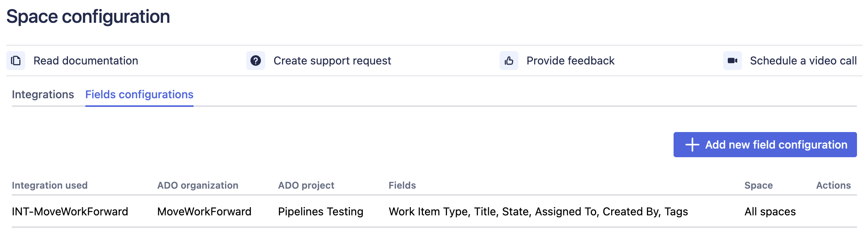
Task: Click the Integration used column header
Action: pyautogui.click(x=50, y=185)
